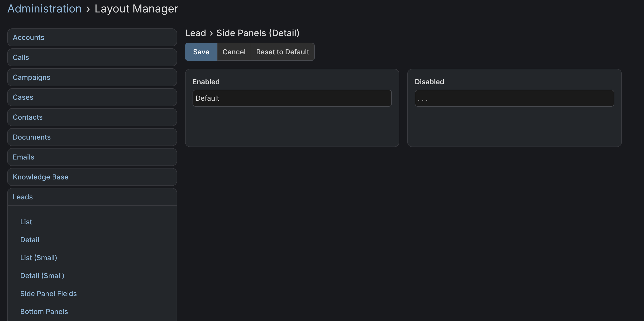The image size is (644, 321).
Task: Click the Default item in Enabled list
Action: [292, 98]
